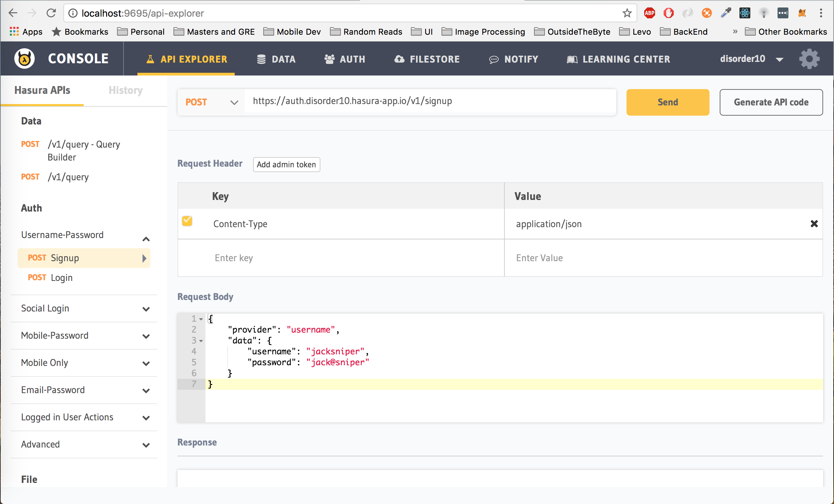The width and height of the screenshot is (834, 504).
Task: Collapse the Username-Password section
Action: click(146, 239)
